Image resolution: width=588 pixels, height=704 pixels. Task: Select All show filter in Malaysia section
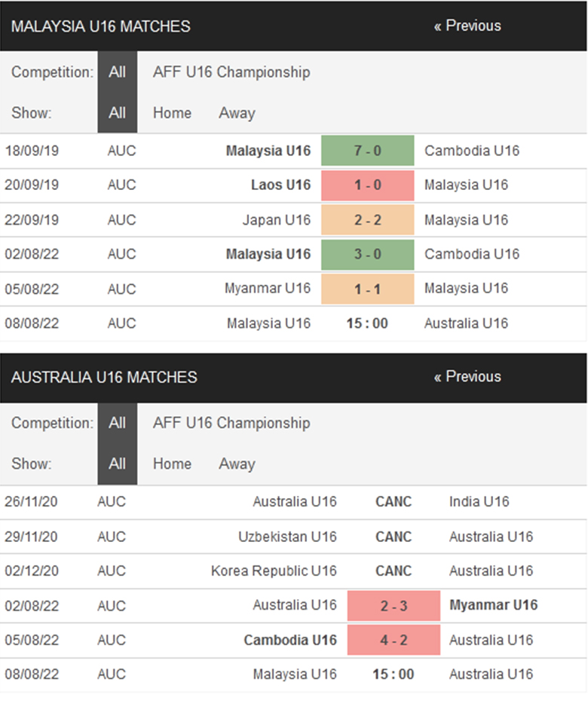coord(117,113)
